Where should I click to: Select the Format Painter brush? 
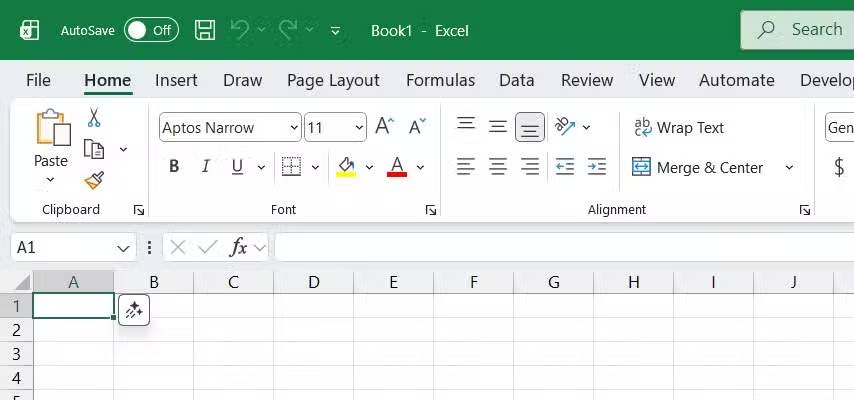click(x=94, y=180)
